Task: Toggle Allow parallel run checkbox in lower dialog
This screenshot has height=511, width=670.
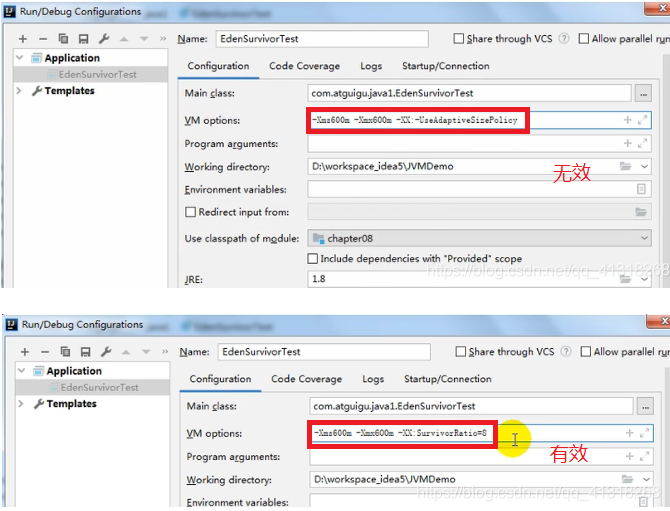Action: (585, 351)
